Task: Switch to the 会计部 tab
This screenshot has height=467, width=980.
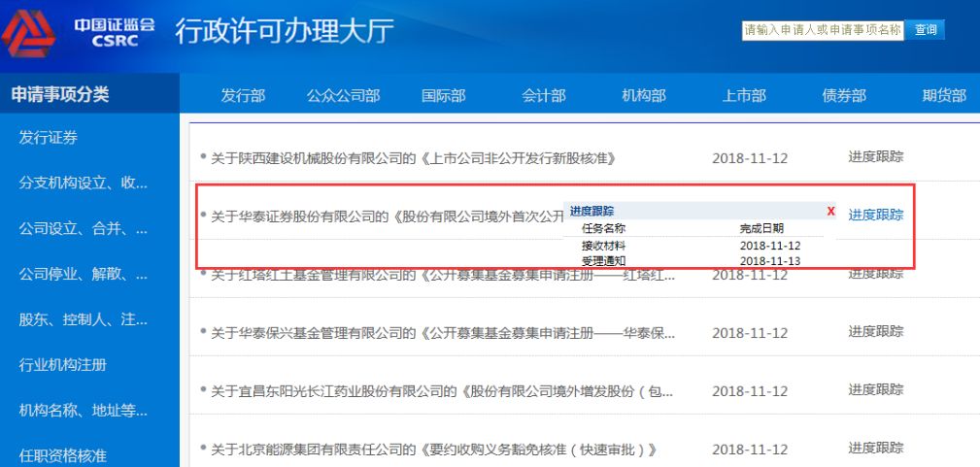Action: click(x=544, y=96)
